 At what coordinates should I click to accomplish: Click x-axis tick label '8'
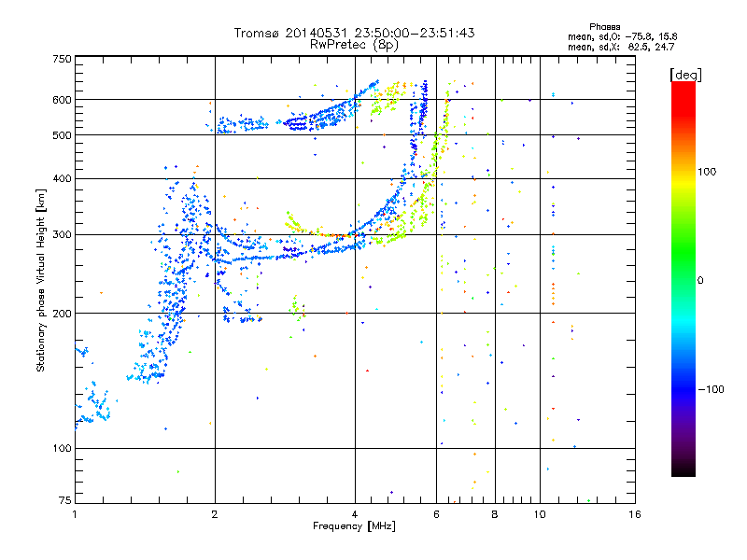coord(495,514)
